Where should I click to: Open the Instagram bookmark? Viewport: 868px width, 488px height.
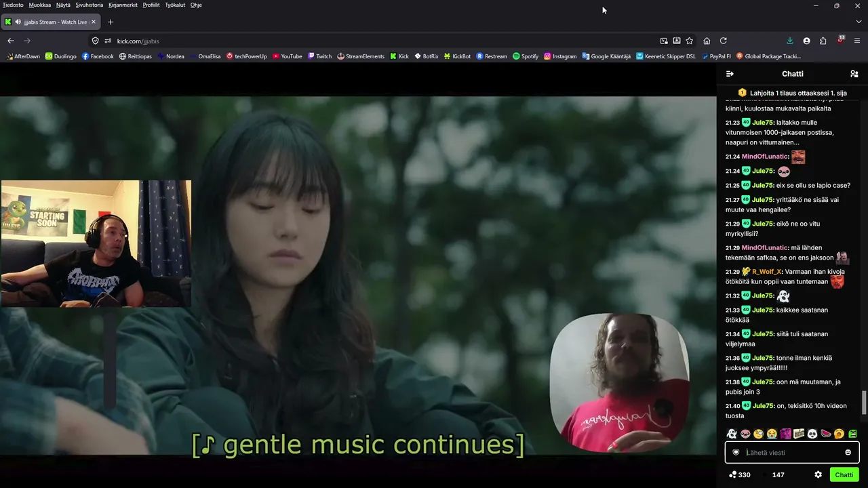(560, 56)
